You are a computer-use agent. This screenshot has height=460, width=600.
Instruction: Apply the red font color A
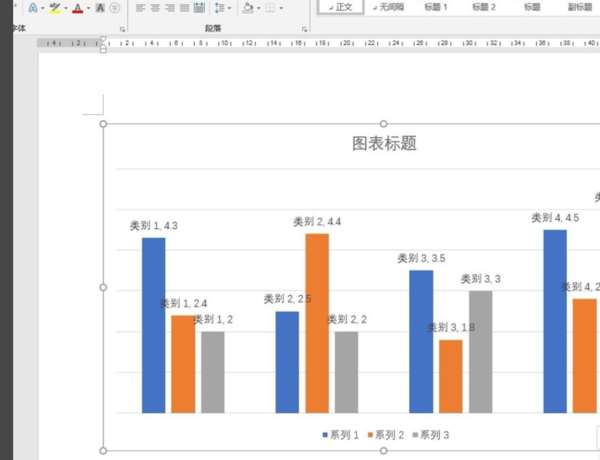click(x=78, y=8)
